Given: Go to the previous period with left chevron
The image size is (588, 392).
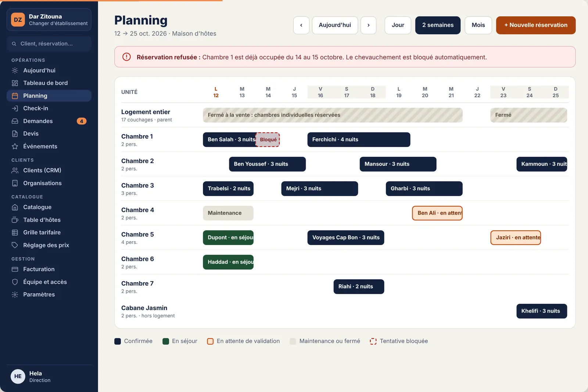Looking at the screenshot, I should point(301,25).
